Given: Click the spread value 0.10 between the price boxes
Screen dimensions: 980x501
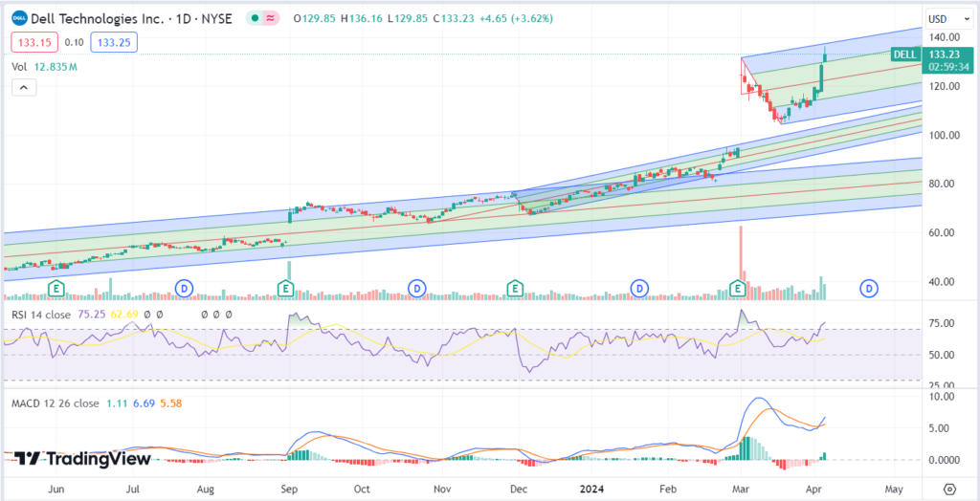Looking at the screenshot, I should [x=75, y=42].
